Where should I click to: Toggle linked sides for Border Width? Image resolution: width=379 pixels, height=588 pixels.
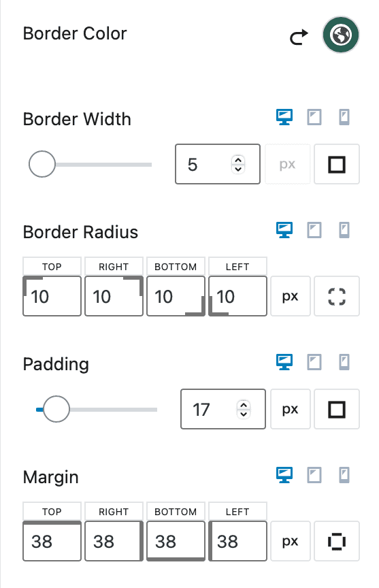337,164
